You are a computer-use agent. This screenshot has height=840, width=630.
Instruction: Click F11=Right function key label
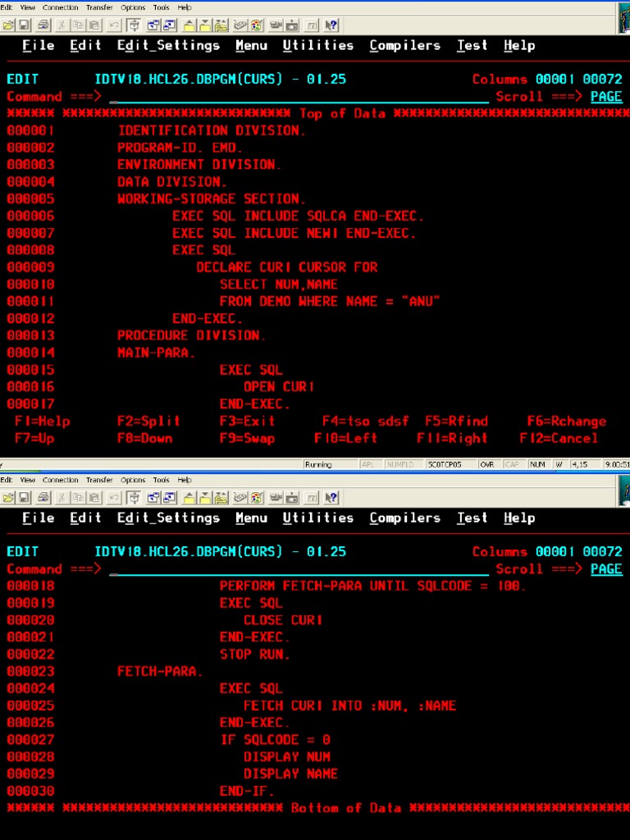452,438
